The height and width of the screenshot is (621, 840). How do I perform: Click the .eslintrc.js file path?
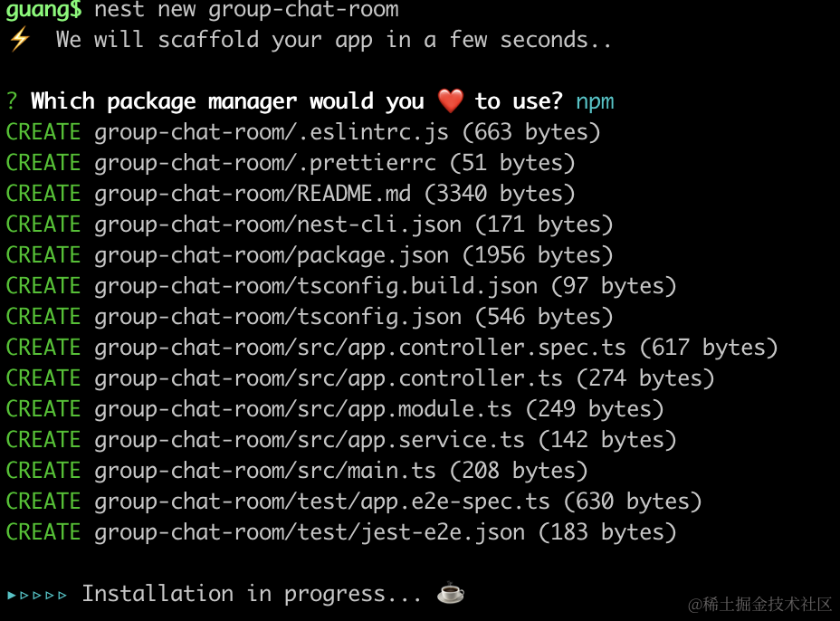(272, 132)
